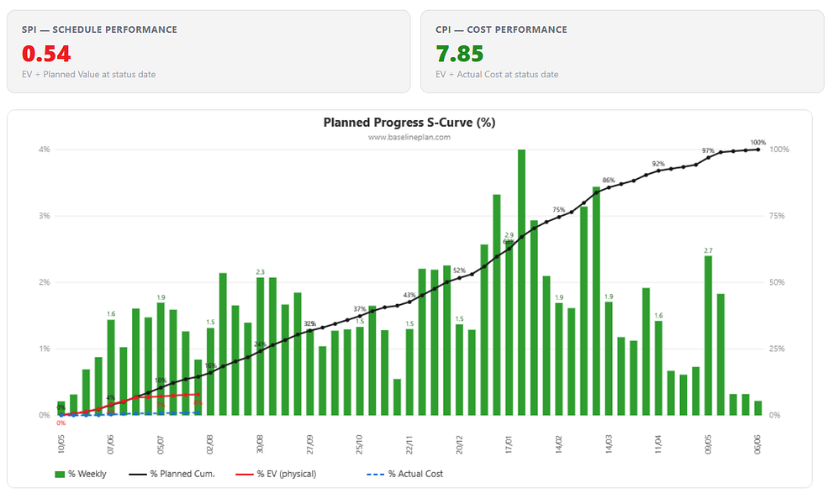Click the green 7.85 CPI value

tap(460, 54)
